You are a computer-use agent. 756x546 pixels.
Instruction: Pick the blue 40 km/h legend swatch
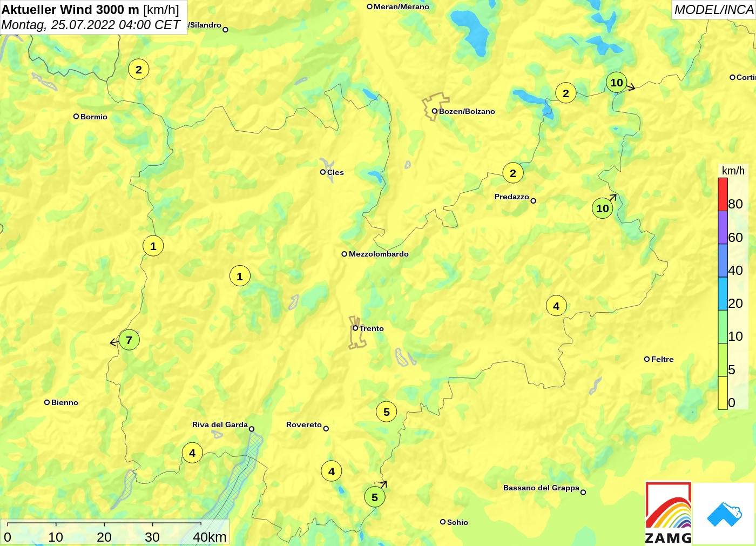[x=723, y=260]
